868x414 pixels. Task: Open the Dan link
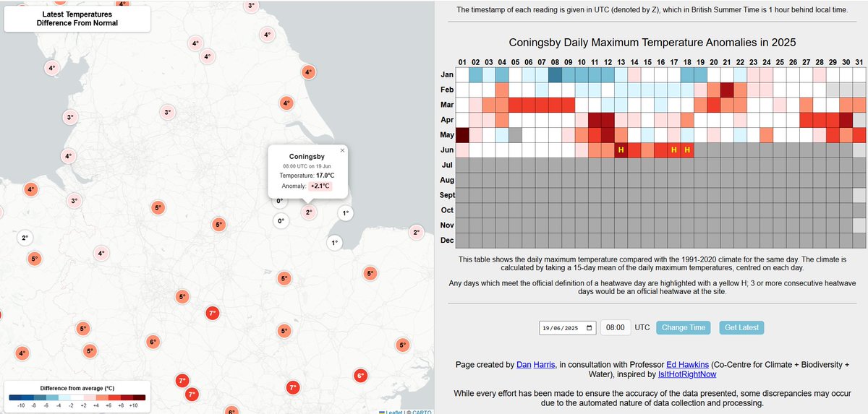524,365
